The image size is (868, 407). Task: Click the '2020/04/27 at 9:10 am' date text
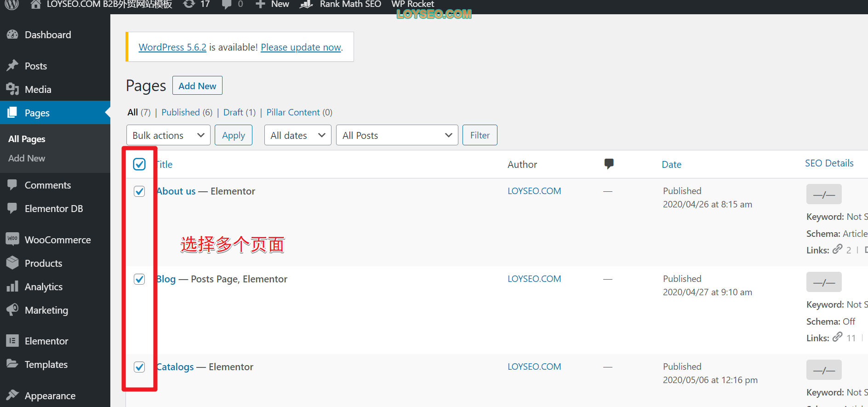coord(708,292)
